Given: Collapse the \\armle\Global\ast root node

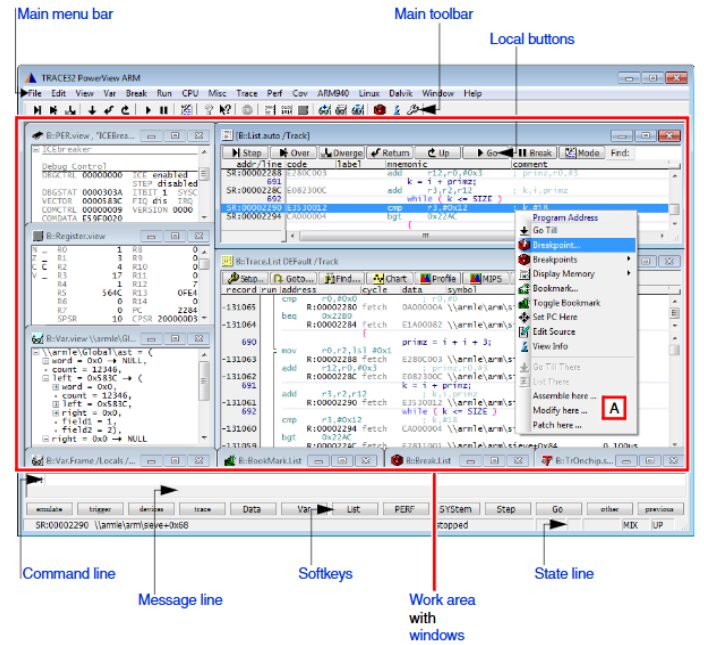Looking at the screenshot, I should point(36,353).
